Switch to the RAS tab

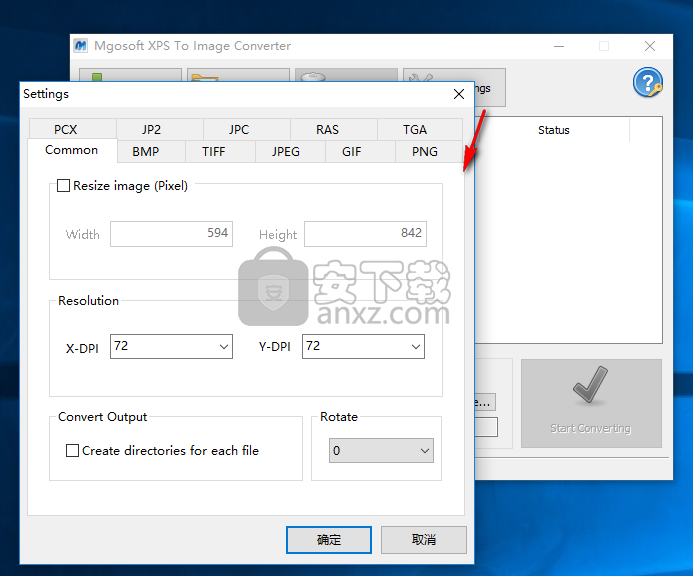pos(334,130)
